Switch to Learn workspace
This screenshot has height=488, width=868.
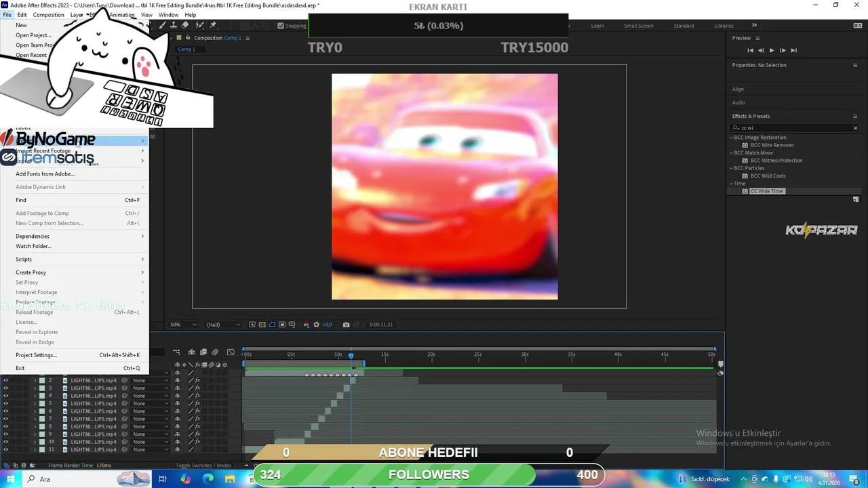pyautogui.click(x=597, y=26)
